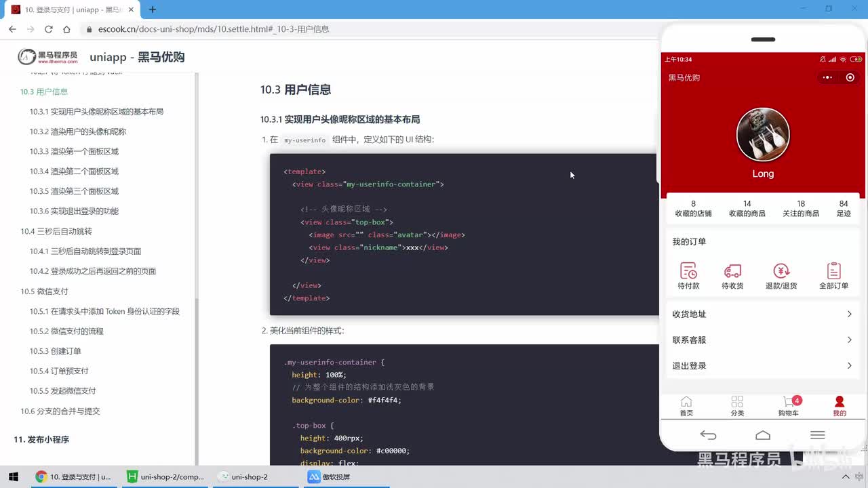Open 10.5.2 微信支付的流程
868x488 pixels.
pyautogui.click(x=66, y=331)
